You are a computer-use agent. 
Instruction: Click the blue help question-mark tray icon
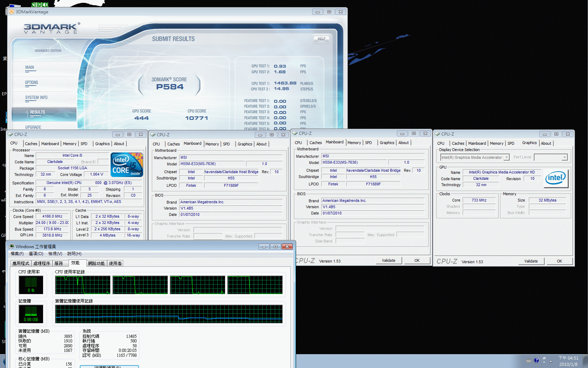pos(536,360)
